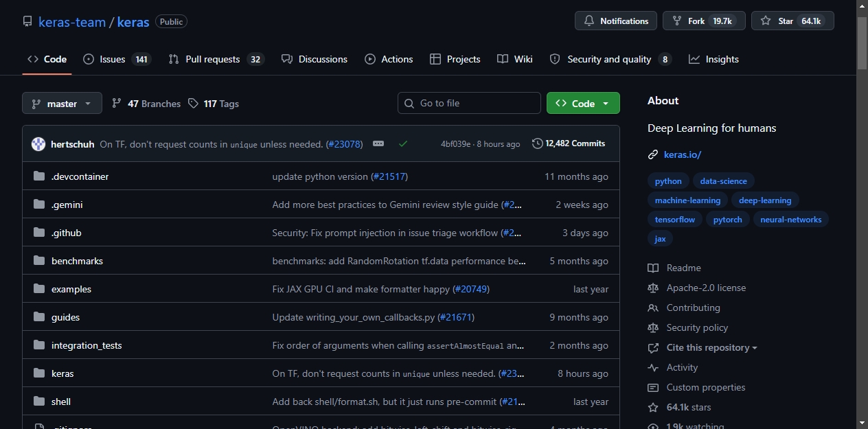Screen dimensions: 868x429
Task: Select the deep-learning topic tag
Action: click(765, 200)
